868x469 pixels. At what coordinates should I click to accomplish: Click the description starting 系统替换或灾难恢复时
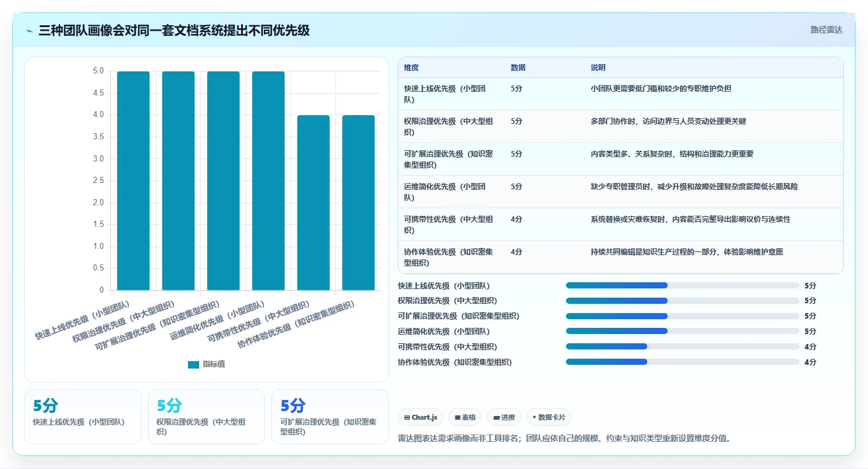click(690, 219)
